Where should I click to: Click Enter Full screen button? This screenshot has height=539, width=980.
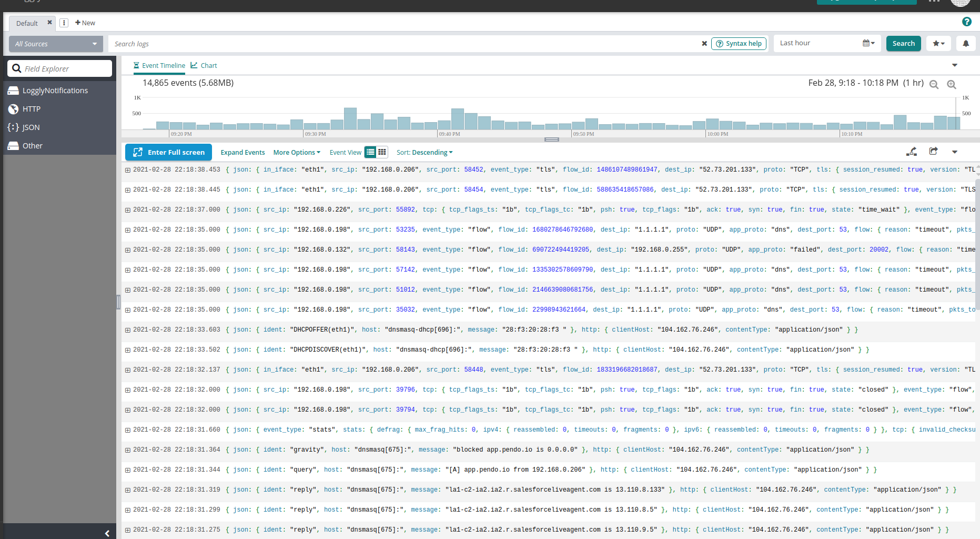pyautogui.click(x=168, y=152)
